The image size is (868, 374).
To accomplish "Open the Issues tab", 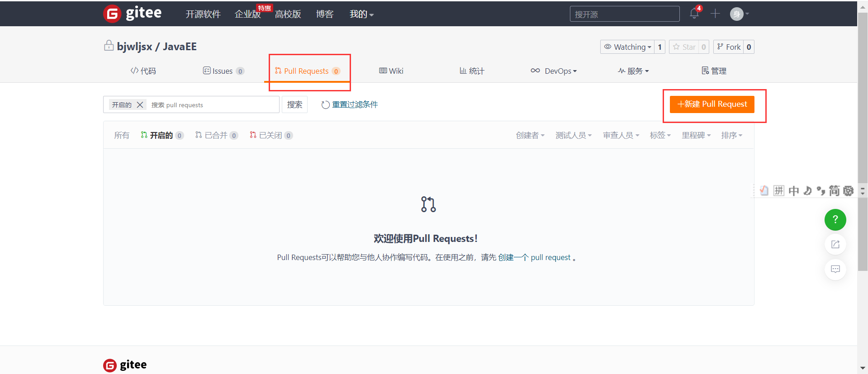I will pyautogui.click(x=223, y=71).
